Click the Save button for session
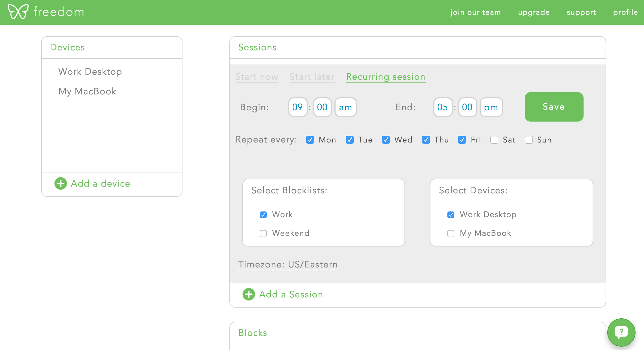The image size is (644, 350). click(554, 107)
